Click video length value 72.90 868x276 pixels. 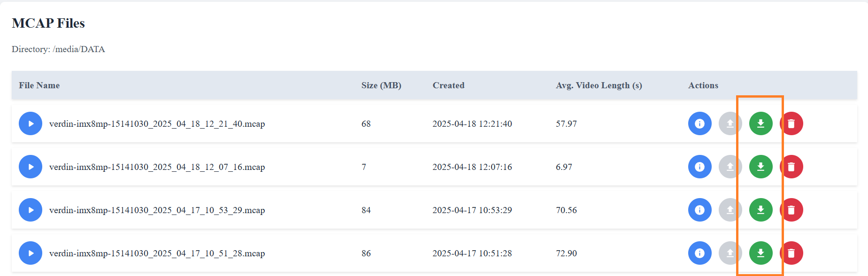coord(566,253)
